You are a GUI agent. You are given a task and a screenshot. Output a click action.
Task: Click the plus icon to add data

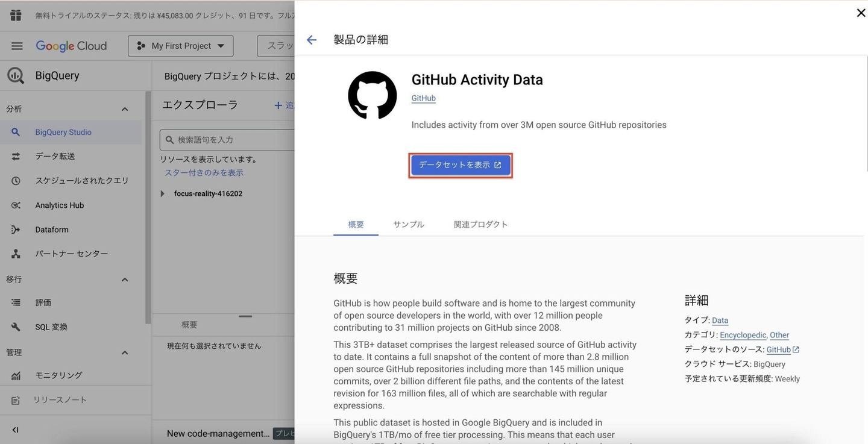278,105
